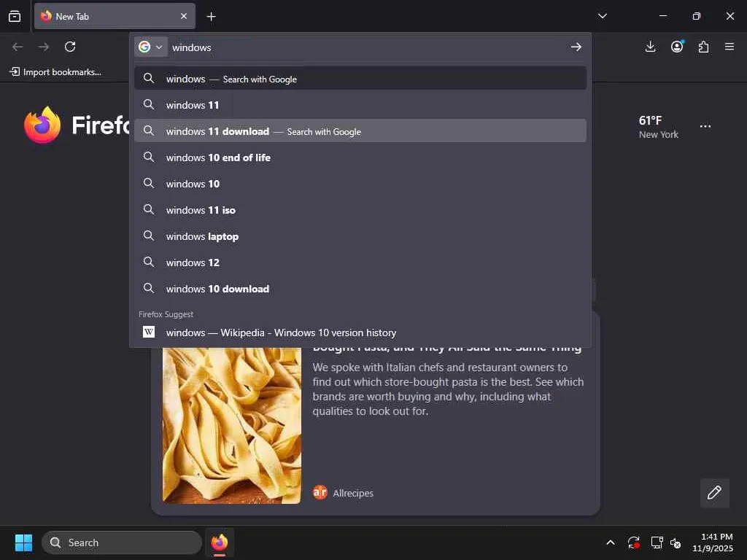Select the 'windows 12' suggestion
The image size is (747, 560).
pyautogui.click(x=360, y=262)
